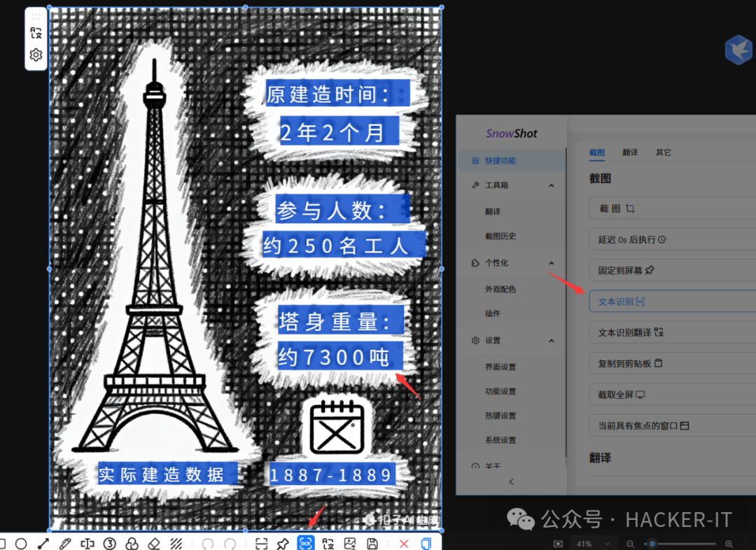This screenshot has height=550, width=756.
Task: Click the highlighted OCR recognition toolbar icon
Action: coord(305,544)
